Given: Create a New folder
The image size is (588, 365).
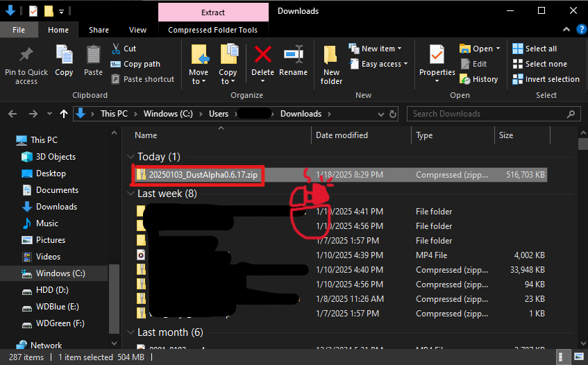Looking at the screenshot, I should point(331,65).
